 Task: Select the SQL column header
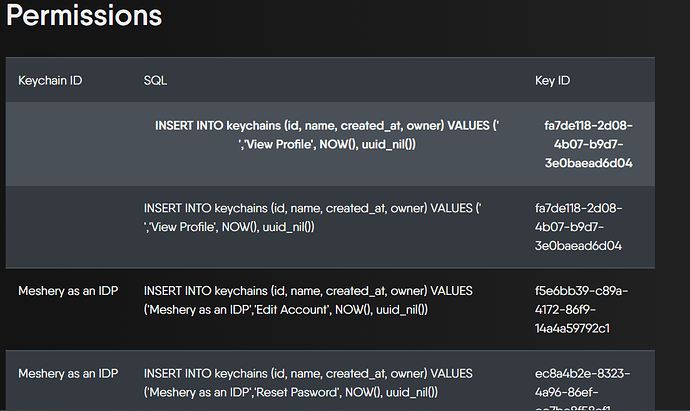point(155,81)
